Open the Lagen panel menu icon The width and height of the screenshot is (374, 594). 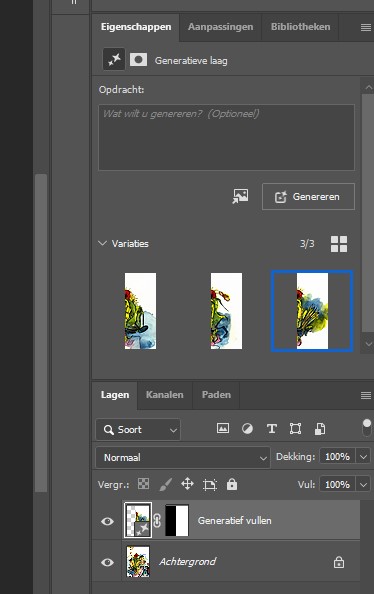(x=366, y=395)
